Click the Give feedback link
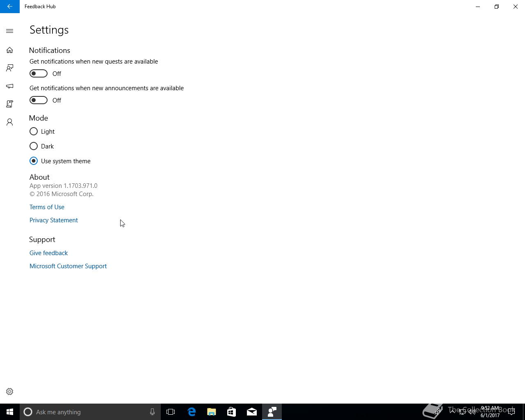 (48, 253)
